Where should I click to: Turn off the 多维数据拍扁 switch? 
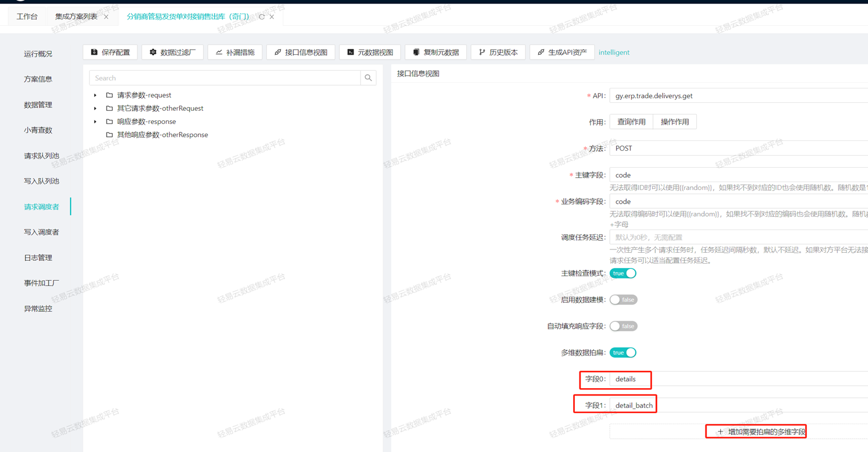tap(623, 353)
